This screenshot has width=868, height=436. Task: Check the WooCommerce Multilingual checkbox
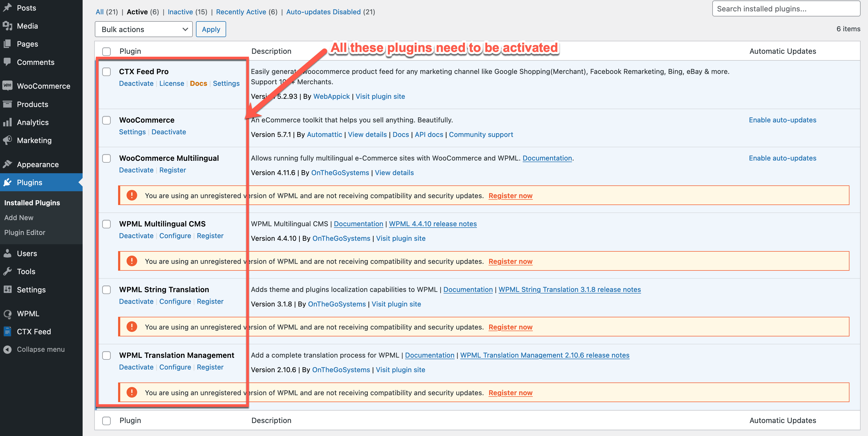106,158
